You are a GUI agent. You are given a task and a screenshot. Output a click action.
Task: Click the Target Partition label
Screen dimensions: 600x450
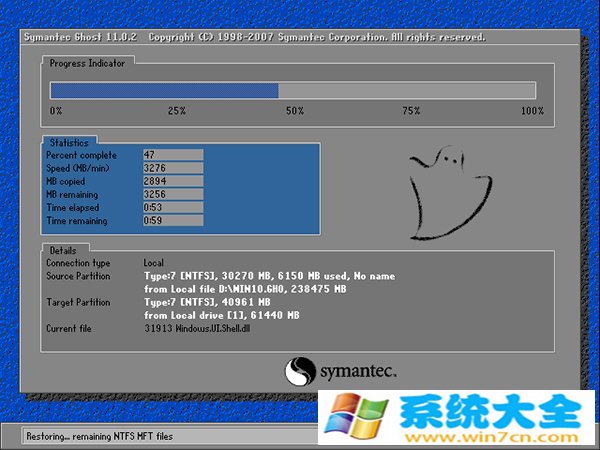(x=78, y=302)
